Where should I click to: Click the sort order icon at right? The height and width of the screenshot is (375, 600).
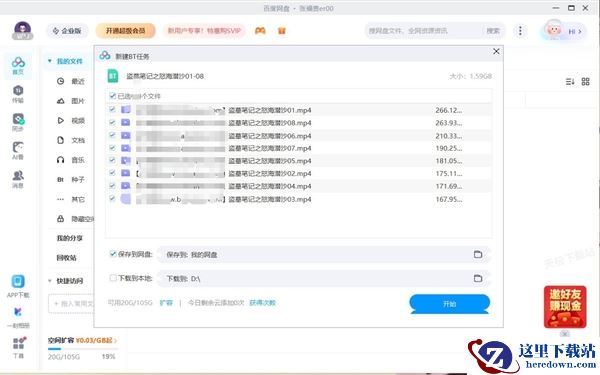pos(570,82)
